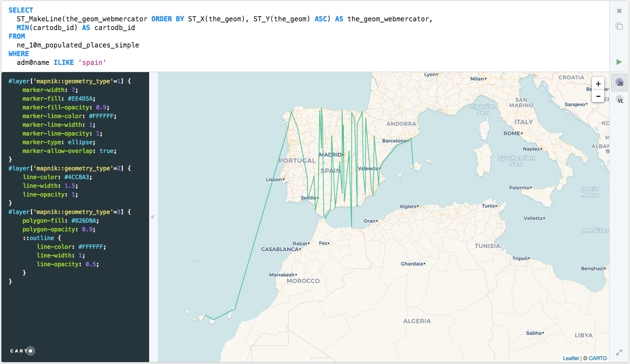Click the line-color #4CC8A3 value
The height and width of the screenshot is (364, 630).
[76, 177]
